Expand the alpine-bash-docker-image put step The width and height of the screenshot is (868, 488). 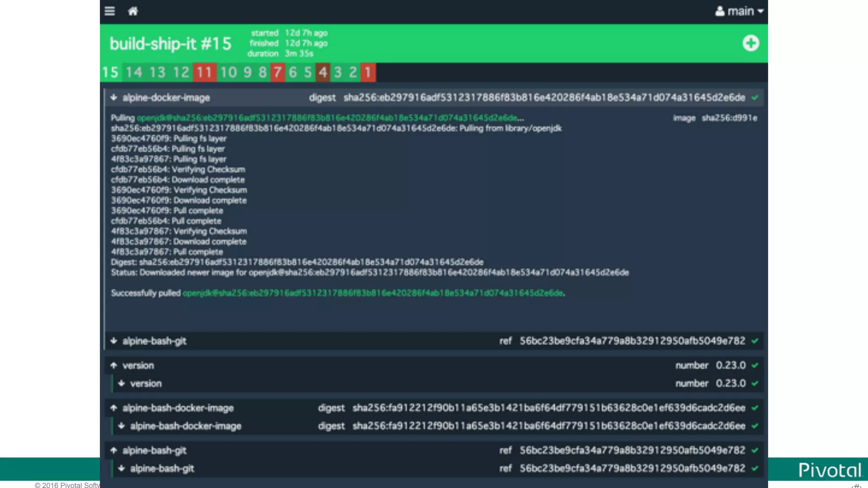click(178, 408)
